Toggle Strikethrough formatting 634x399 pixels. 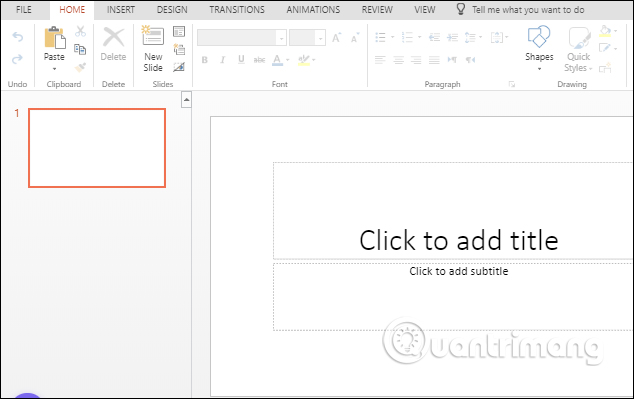[x=259, y=60]
